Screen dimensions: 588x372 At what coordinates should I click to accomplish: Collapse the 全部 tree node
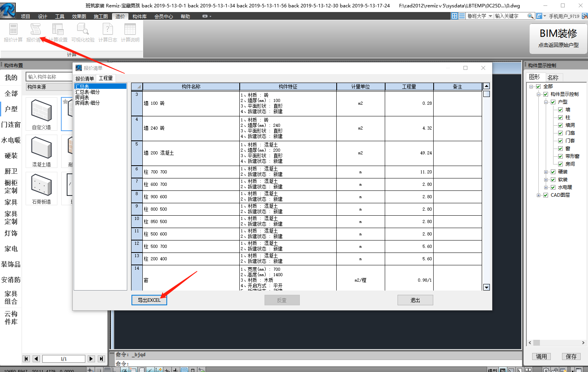pyautogui.click(x=531, y=87)
